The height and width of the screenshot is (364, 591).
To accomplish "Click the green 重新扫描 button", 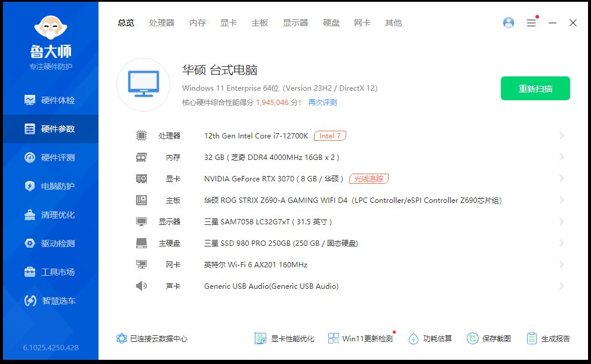I will [535, 88].
